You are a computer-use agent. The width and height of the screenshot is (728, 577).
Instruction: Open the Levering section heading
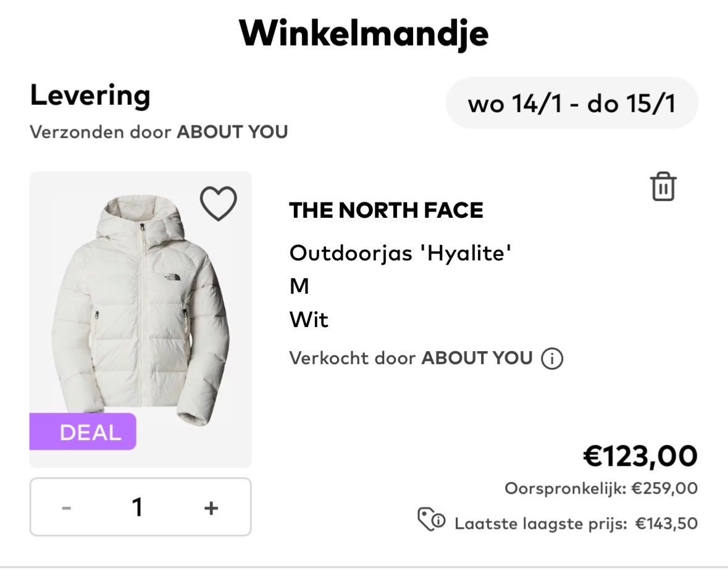[x=90, y=94]
